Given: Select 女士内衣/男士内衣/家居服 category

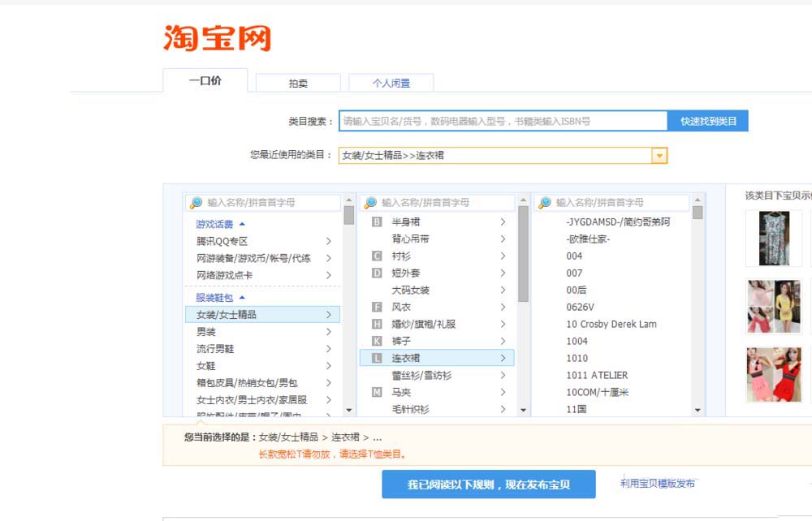Looking at the screenshot, I should tap(262, 400).
